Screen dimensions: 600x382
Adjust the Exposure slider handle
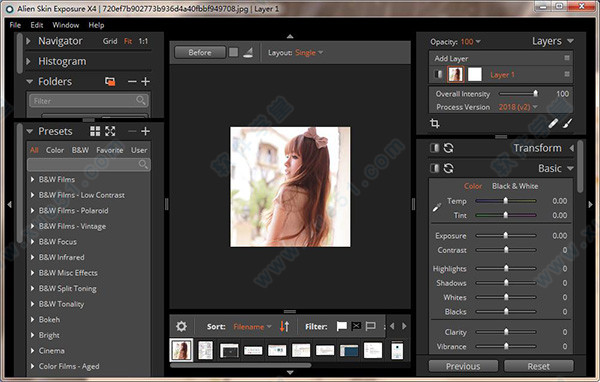pos(506,235)
